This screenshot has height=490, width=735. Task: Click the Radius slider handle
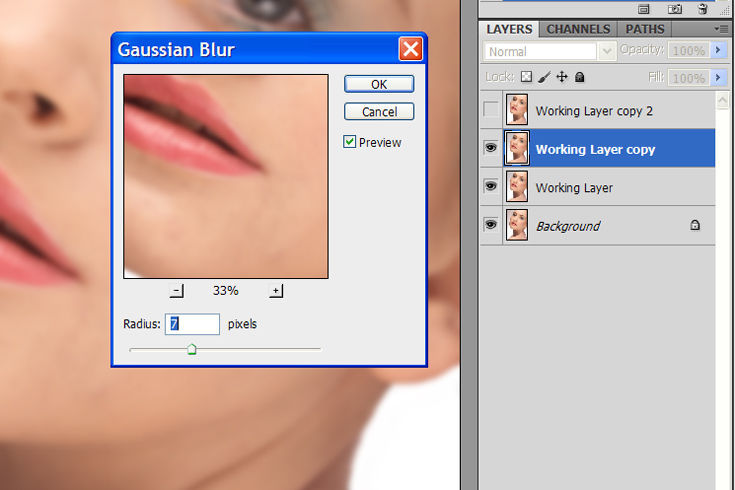coord(192,349)
